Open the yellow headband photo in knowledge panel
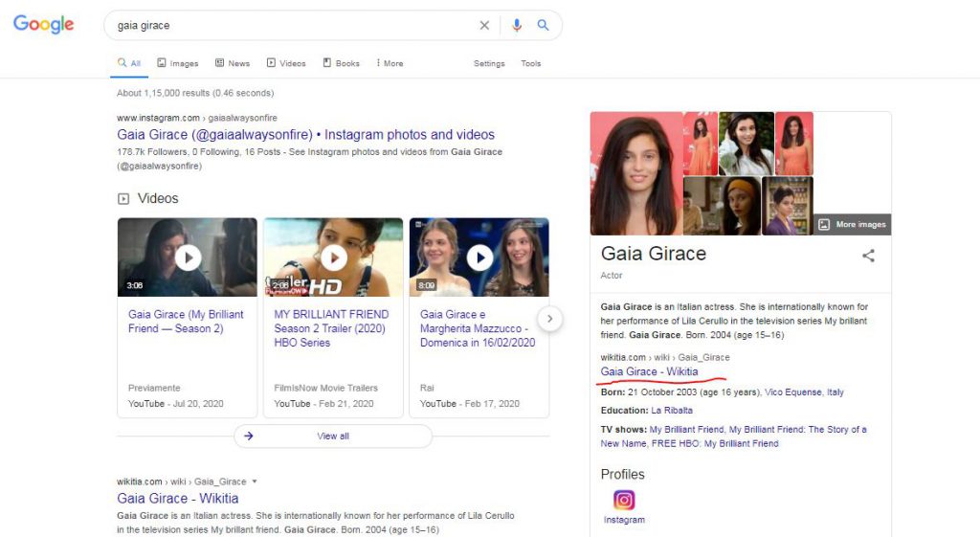Screen dimensions: 980x537 (722, 206)
